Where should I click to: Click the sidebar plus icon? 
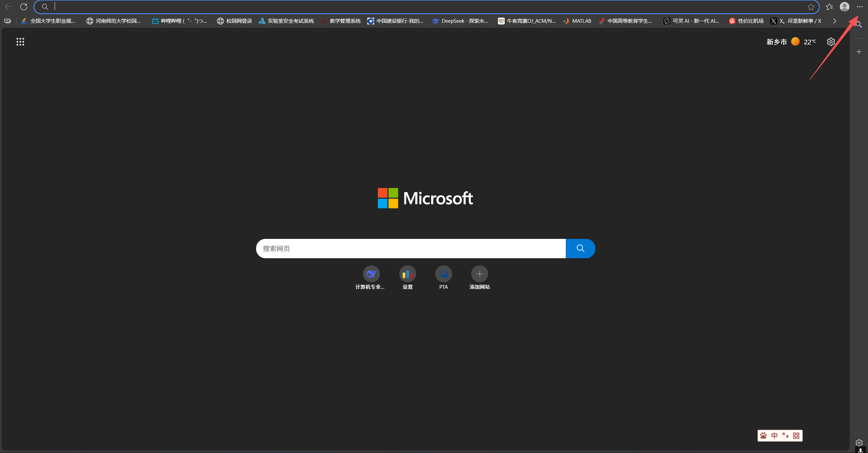pyautogui.click(x=859, y=52)
